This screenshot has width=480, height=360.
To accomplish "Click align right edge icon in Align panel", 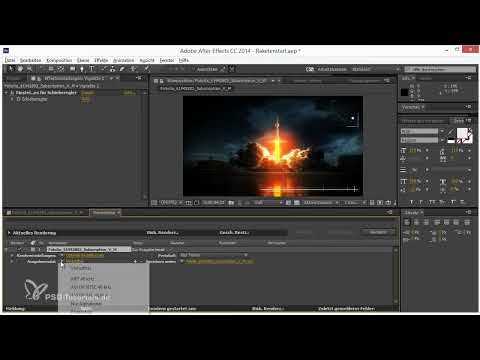I will 427,222.
